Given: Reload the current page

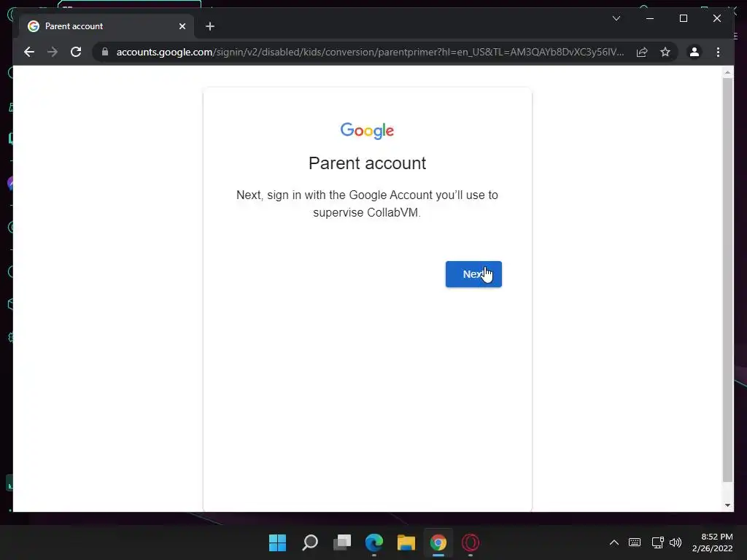Looking at the screenshot, I should (76, 52).
